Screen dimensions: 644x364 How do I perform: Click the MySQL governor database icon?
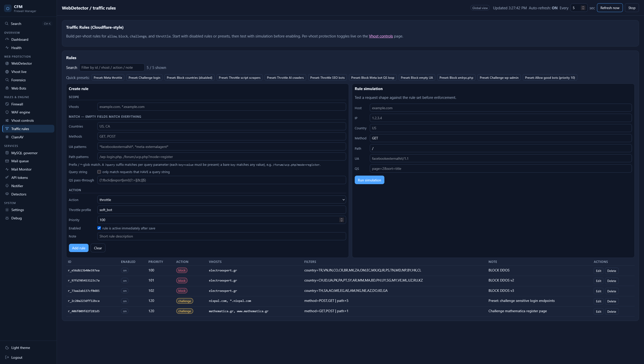pyautogui.click(x=7, y=153)
